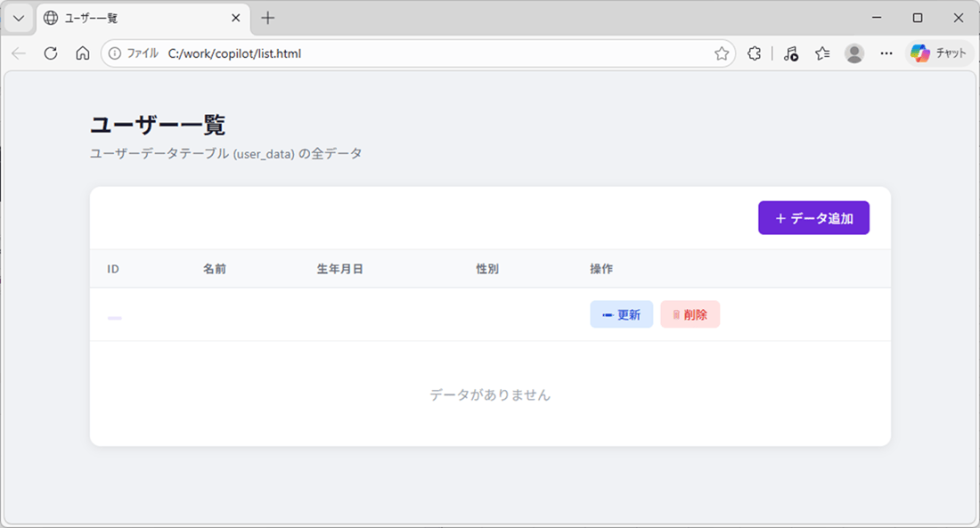Select the ユーザー一覧 browser tab
The image size is (980, 528).
tap(134, 18)
